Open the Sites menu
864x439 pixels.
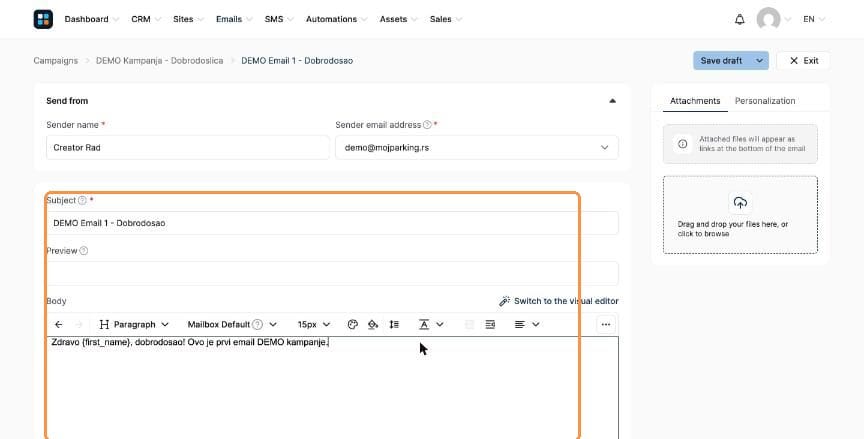pos(188,19)
